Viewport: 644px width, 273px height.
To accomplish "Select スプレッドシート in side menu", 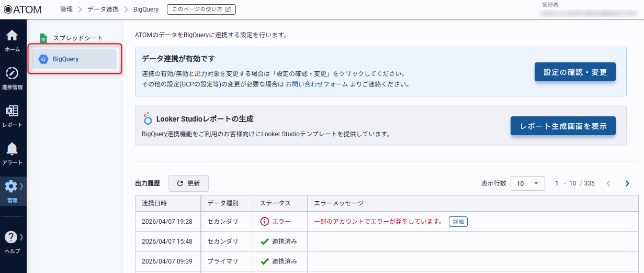I will pyautogui.click(x=77, y=38).
